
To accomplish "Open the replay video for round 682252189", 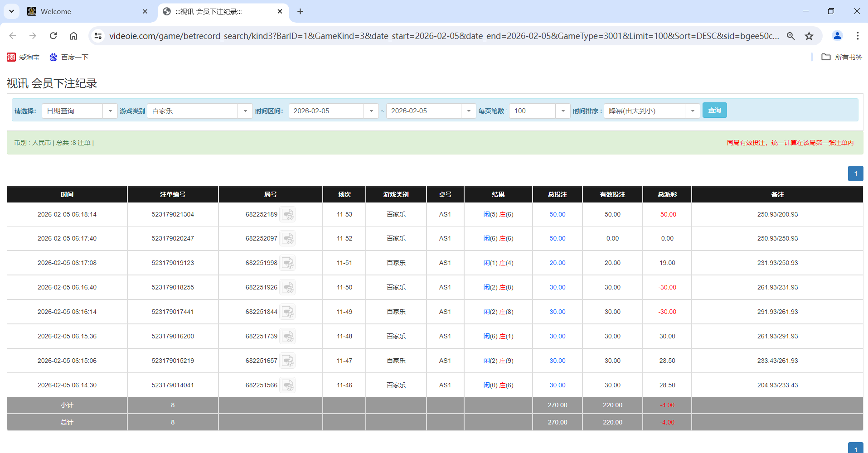I will click(x=288, y=214).
